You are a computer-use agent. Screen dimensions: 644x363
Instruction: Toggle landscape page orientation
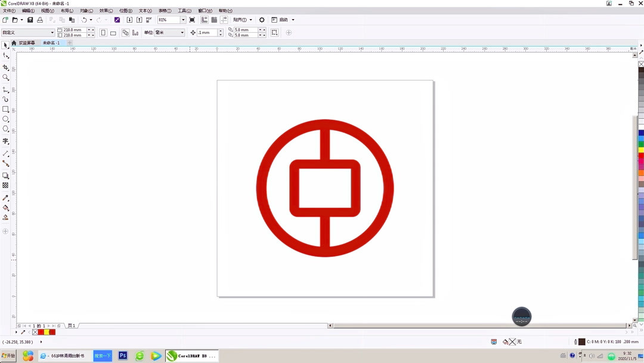click(x=112, y=32)
